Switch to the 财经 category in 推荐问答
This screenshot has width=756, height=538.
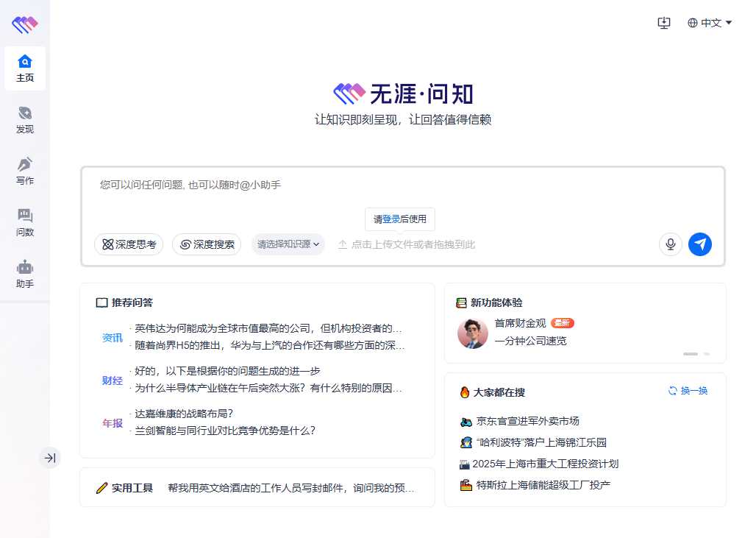112,381
